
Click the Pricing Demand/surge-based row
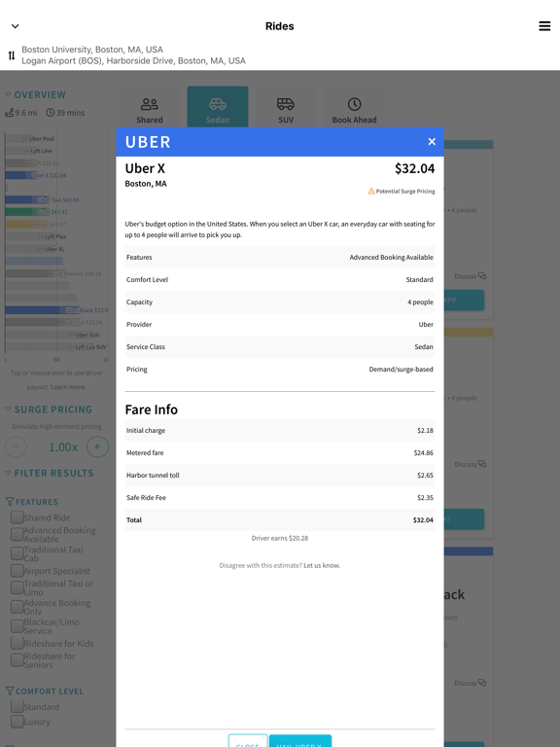pos(280,370)
